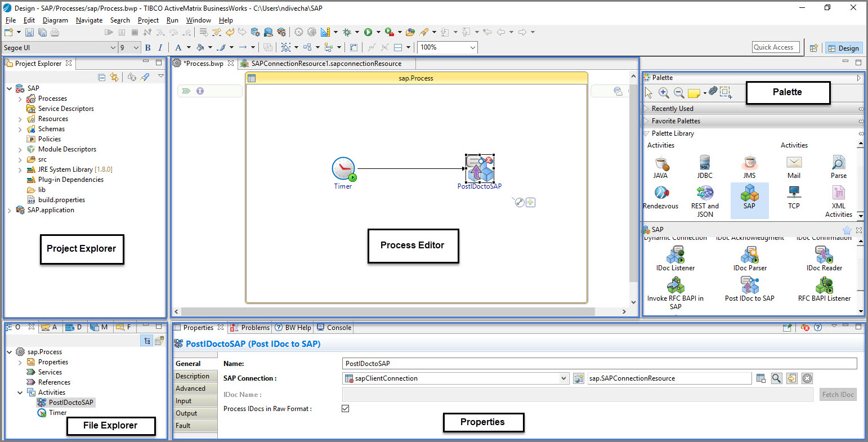Click the palette Zoom In tool

[x=664, y=93]
